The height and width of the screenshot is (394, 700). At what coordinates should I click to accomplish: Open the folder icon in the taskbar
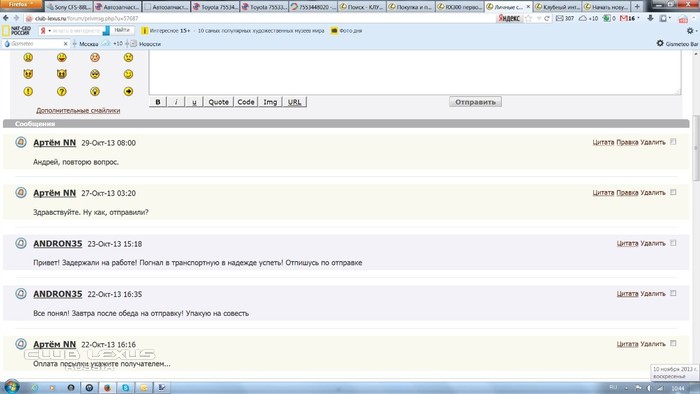click(144, 387)
